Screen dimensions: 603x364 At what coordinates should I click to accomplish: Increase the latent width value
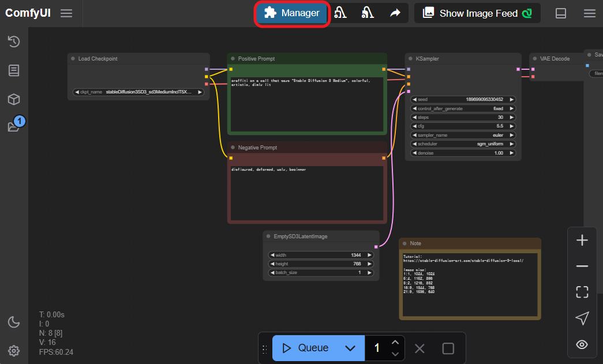coord(369,255)
